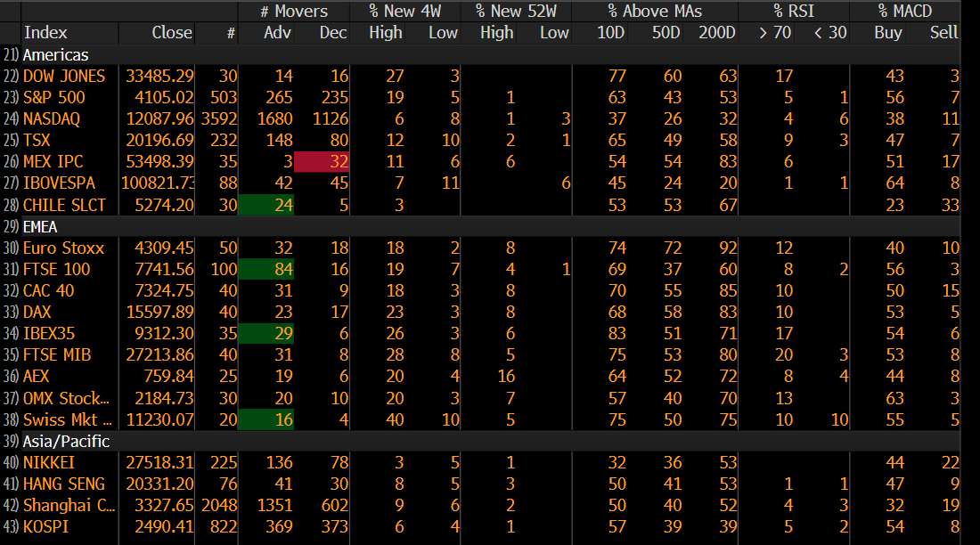Sort by RSI < 30 column
The image size is (980, 545).
[x=830, y=32]
